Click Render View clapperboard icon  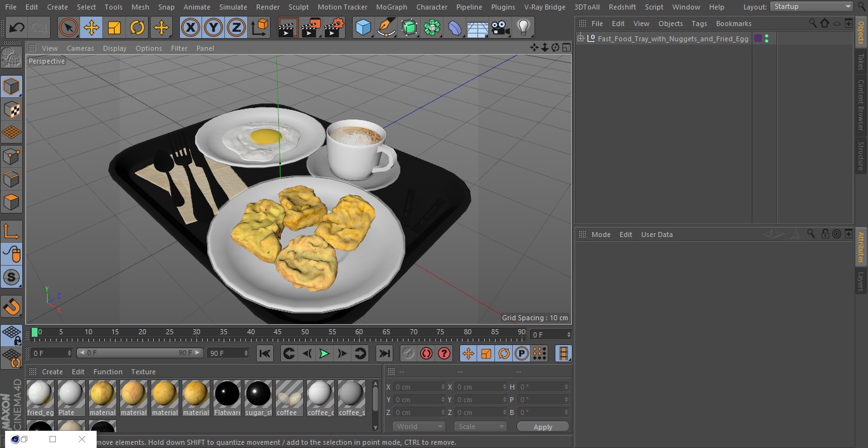(x=288, y=27)
